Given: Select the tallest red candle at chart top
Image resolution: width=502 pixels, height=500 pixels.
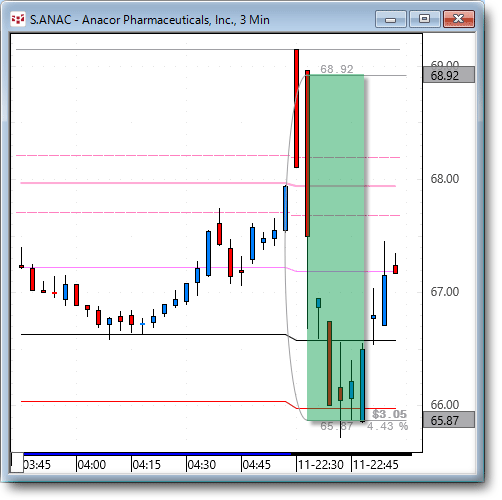Looking at the screenshot, I should [296, 108].
